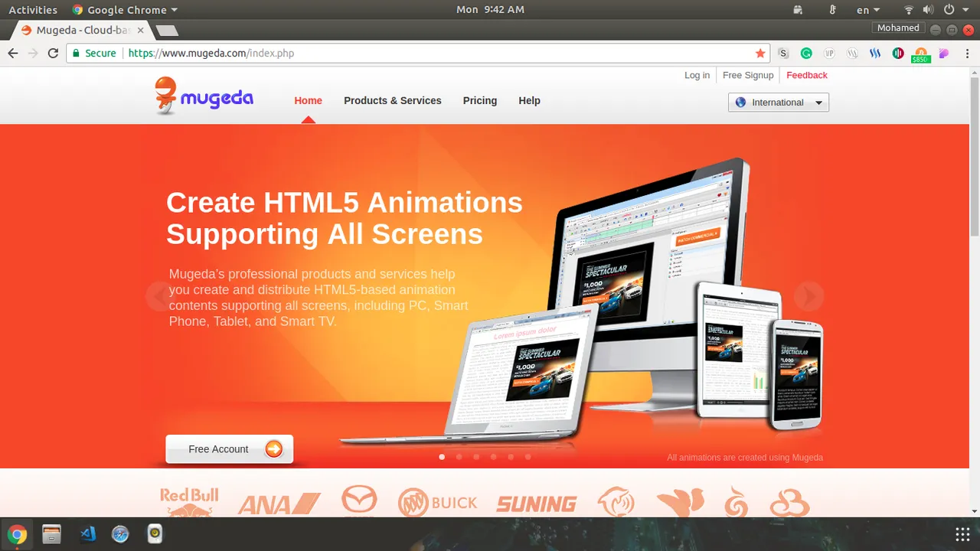Open the Google Chrome app menu

click(125, 10)
